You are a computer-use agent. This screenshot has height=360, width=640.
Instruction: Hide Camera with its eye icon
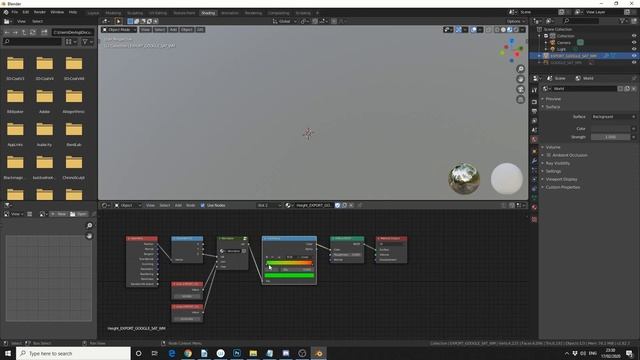[x=634, y=42]
